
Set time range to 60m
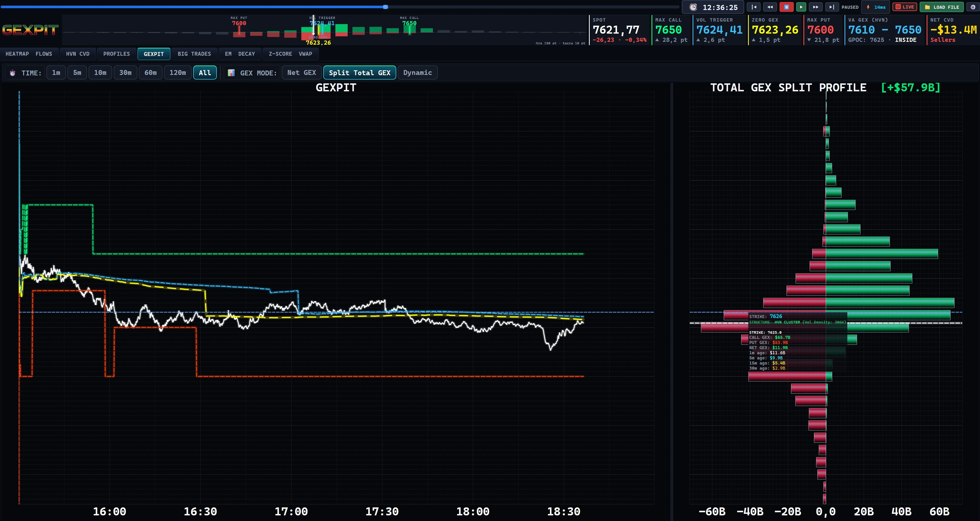(151, 73)
